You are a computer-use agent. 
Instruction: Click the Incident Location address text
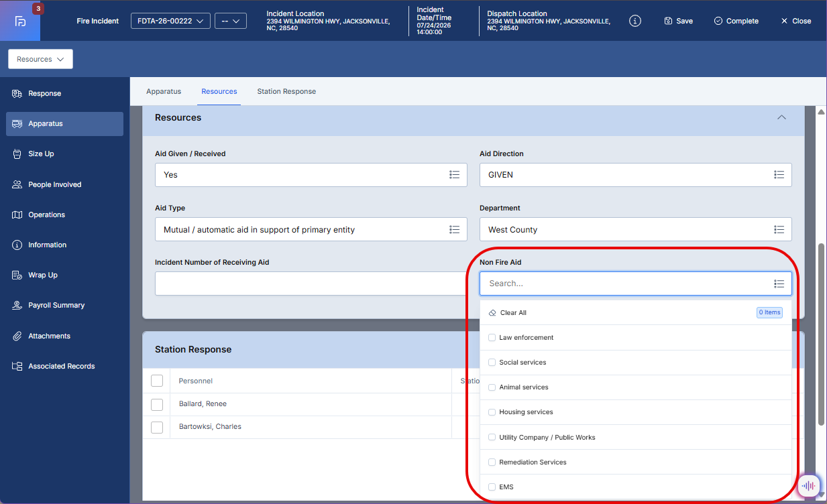328,25
